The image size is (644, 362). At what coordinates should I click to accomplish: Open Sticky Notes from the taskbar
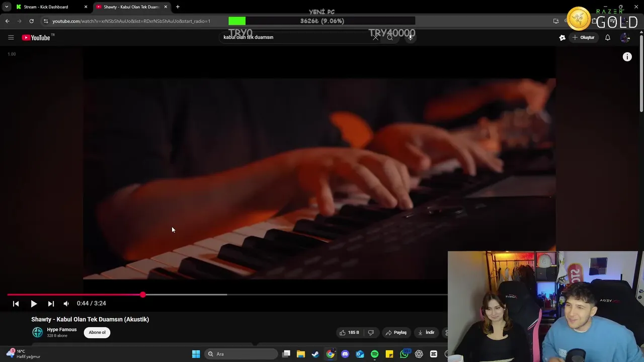tap(389, 354)
